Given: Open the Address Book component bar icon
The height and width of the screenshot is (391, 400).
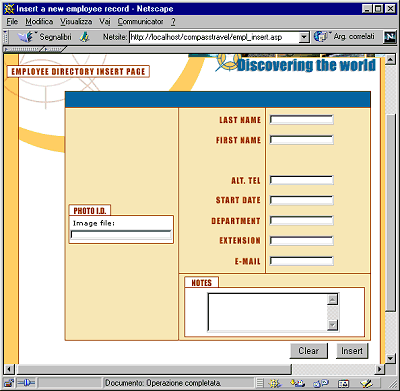Looking at the screenshot, I should pyautogui.click(x=344, y=384).
